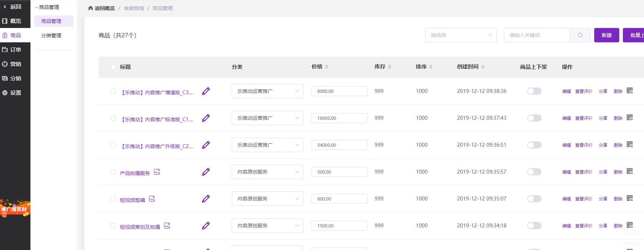644x250 pixels.
Task: Click the price field showing 16000.00
Action: pos(339,118)
